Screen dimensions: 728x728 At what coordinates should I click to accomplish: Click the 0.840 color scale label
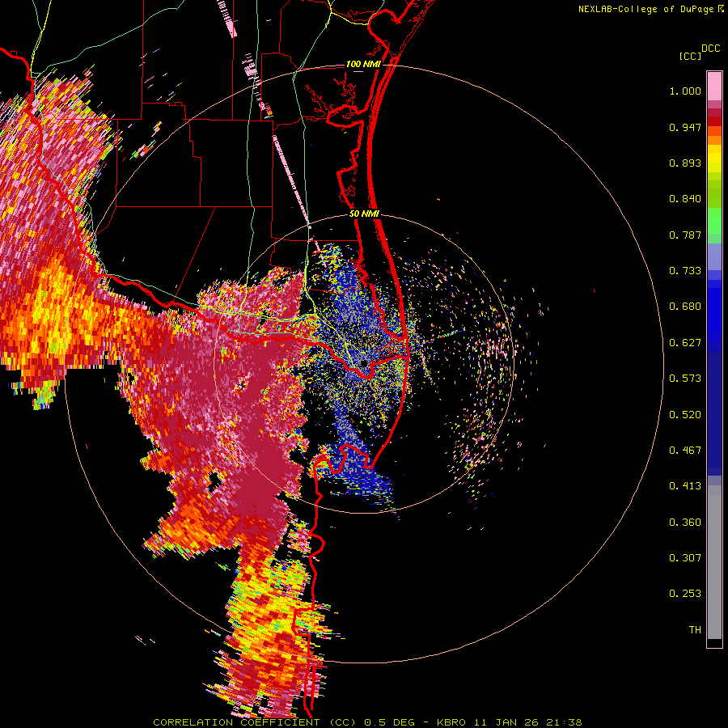pyautogui.click(x=685, y=199)
